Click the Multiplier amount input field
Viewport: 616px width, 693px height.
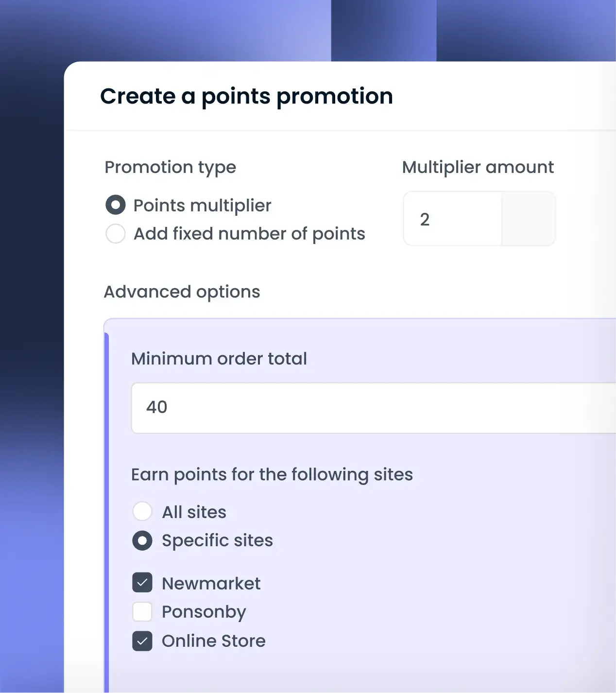pos(452,219)
